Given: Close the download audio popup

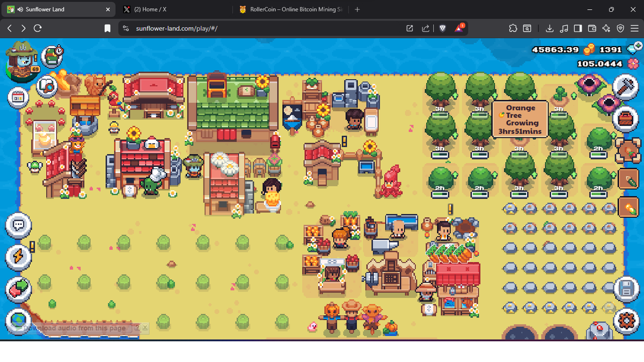Looking at the screenshot, I should point(145,327).
